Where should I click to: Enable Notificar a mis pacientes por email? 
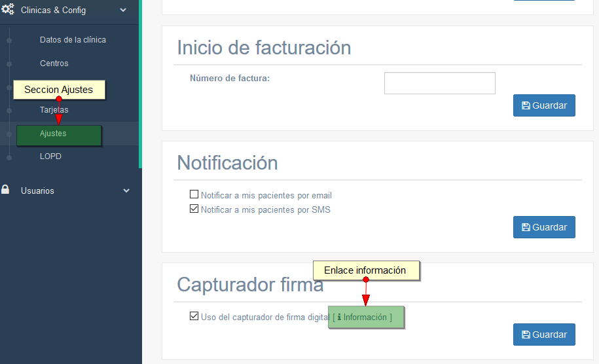point(194,195)
